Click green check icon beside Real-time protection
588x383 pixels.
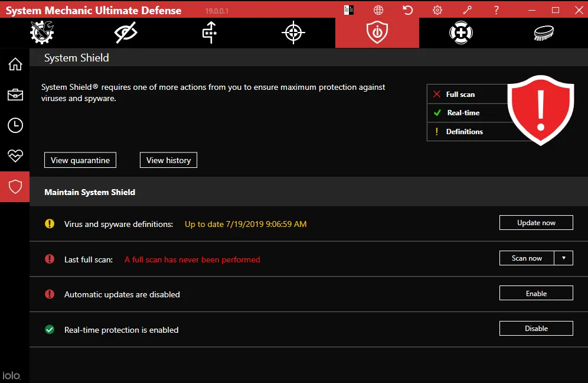coord(50,330)
